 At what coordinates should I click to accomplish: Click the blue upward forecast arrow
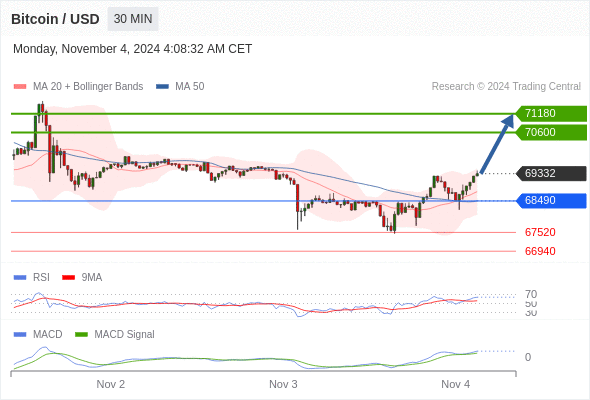tap(497, 144)
